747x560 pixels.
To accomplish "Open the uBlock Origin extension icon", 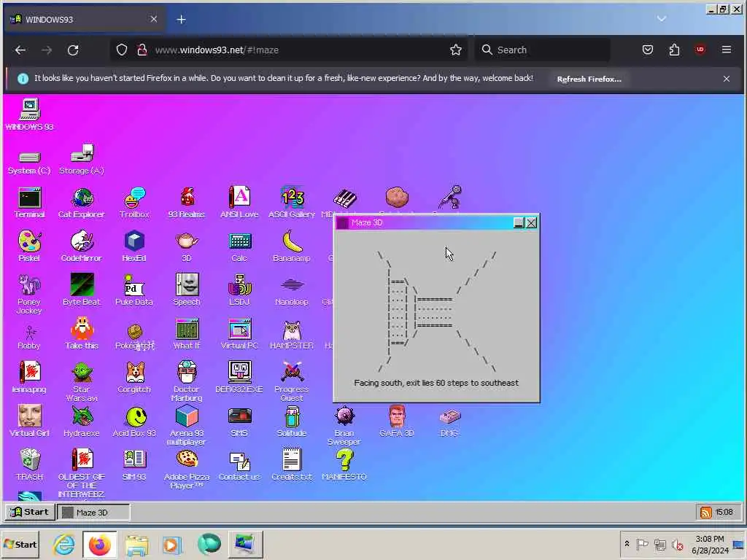I will coord(700,50).
